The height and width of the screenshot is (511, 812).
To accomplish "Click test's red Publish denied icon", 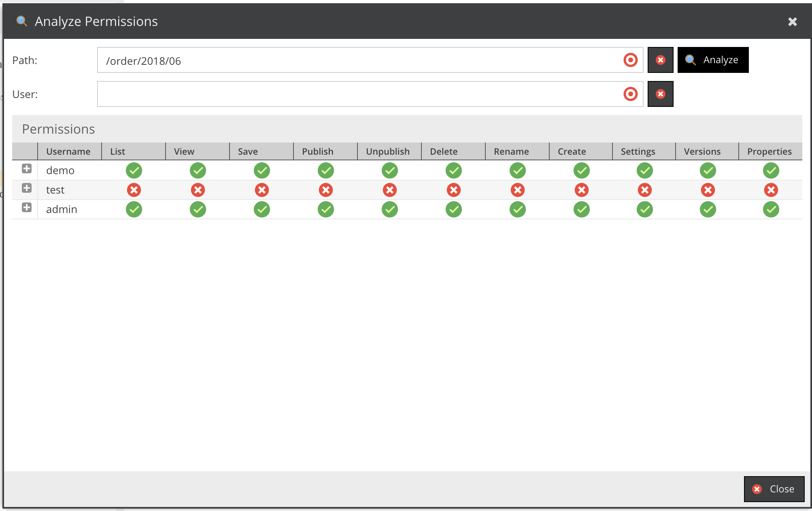I will (x=326, y=190).
